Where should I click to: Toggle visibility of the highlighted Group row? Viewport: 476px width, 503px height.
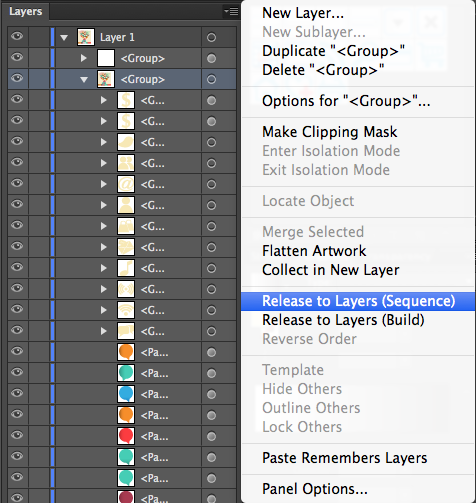17,78
